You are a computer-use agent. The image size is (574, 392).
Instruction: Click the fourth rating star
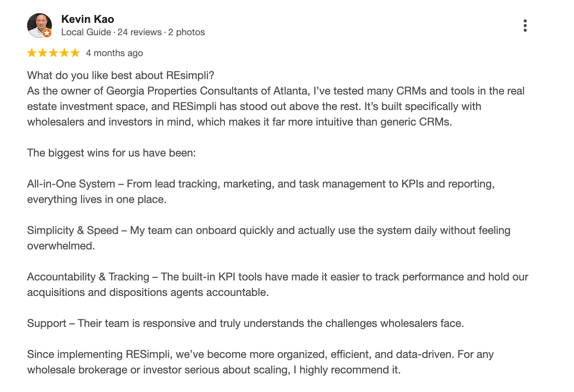tap(64, 53)
